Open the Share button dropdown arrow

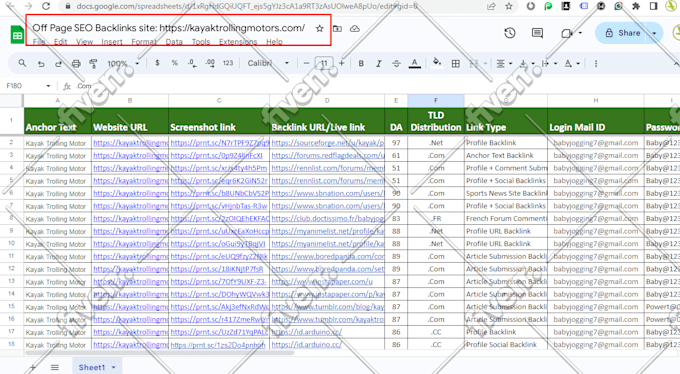click(x=654, y=33)
